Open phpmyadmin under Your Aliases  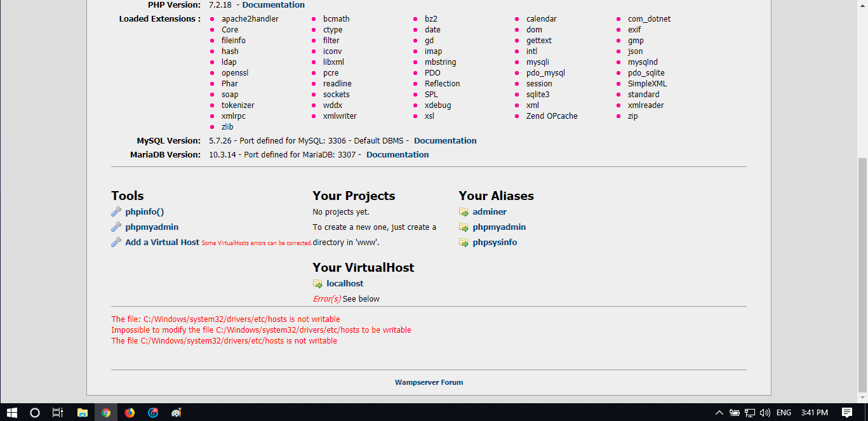[x=499, y=227]
